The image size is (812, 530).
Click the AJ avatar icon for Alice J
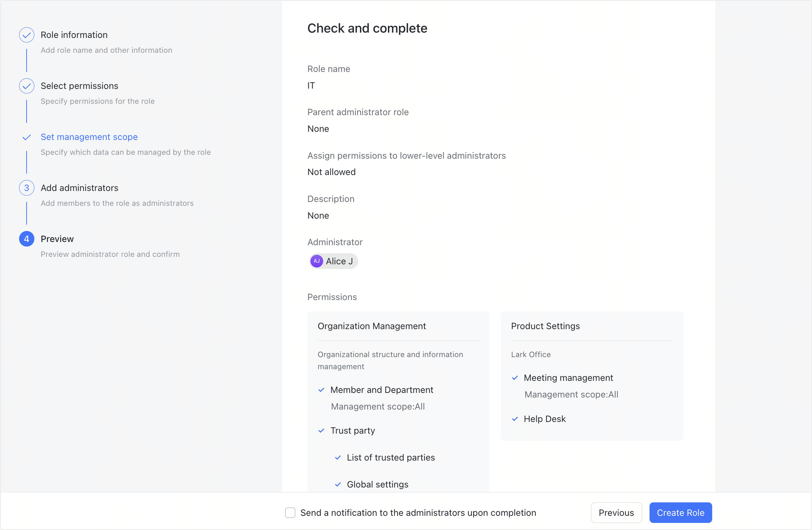(317, 261)
